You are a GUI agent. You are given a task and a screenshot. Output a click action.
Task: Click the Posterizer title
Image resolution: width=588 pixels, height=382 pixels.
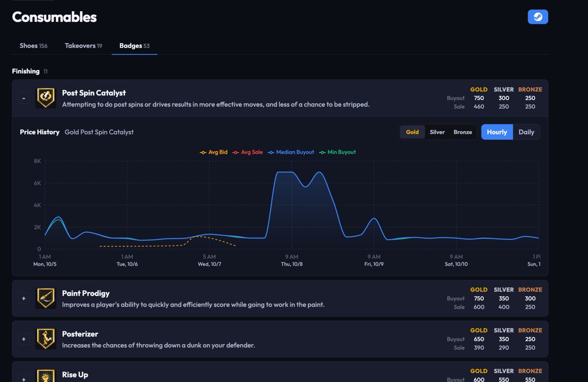pyautogui.click(x=80, y=334)
